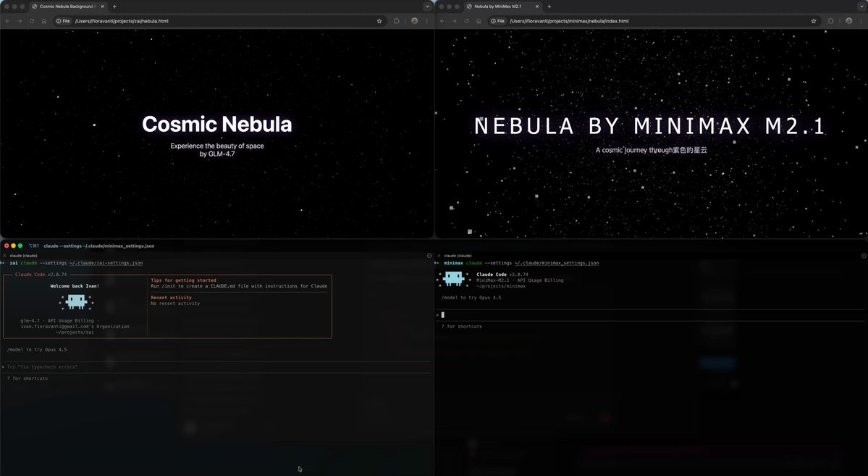
Task: Click '? for shortcuts' hint in right terminal
Action: 462,326
